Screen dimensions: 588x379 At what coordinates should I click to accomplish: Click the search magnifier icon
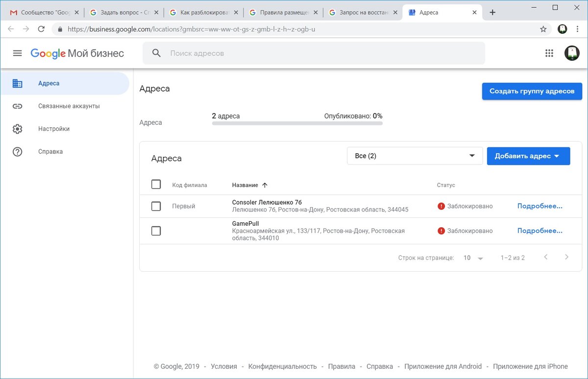(x=156, y=53)
